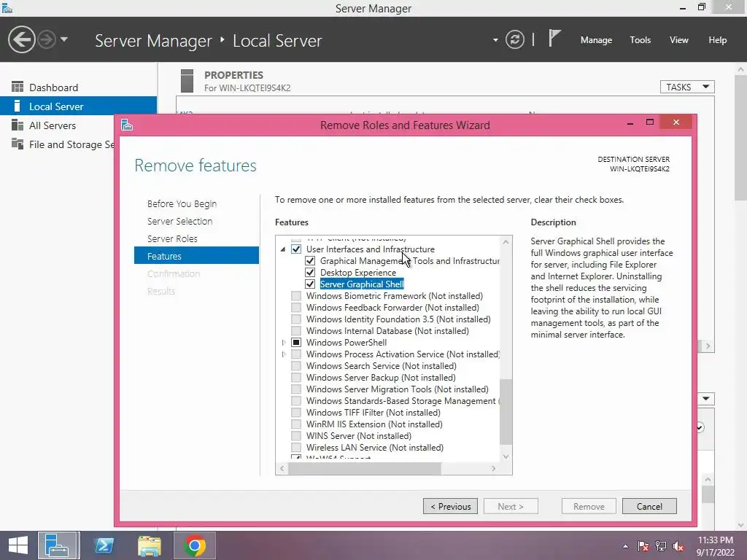
Task: Uncheck Desktop Experience checkbox
Action: (309, 273)
